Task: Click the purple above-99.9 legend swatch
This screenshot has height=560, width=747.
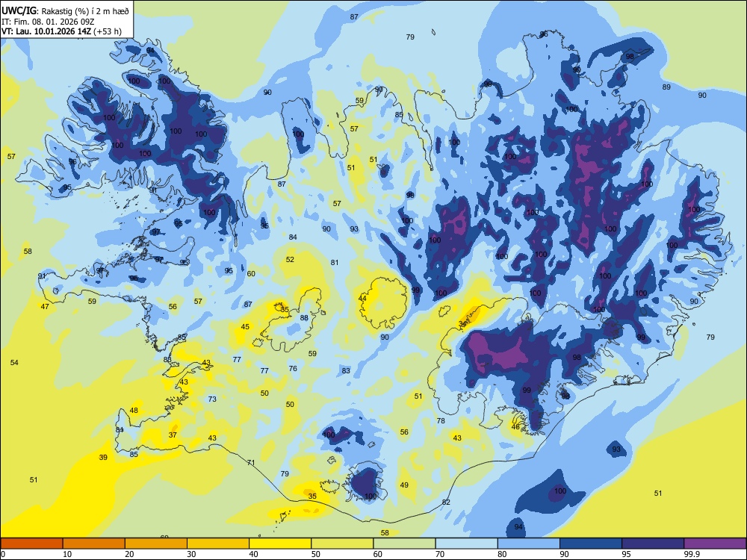Action: tap(715, 544)
